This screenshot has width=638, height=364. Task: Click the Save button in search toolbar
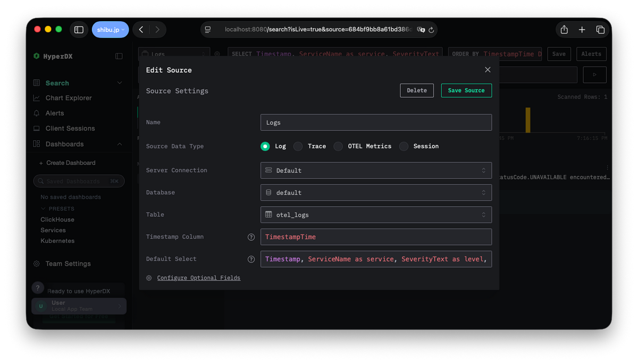pos(559,54)
